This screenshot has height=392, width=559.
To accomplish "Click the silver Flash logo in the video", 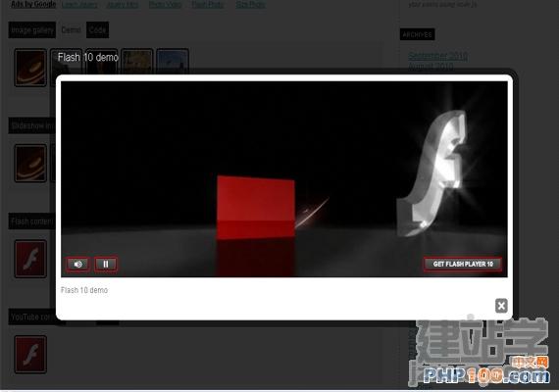I will pyautogui.click(x=432, y=173).
